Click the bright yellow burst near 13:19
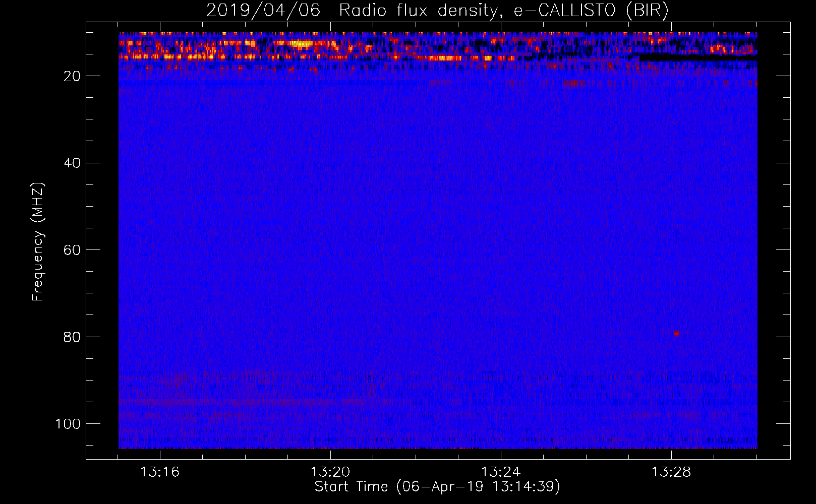The width and height of the screenshot is (816, 504). click(x=302, y=44)
